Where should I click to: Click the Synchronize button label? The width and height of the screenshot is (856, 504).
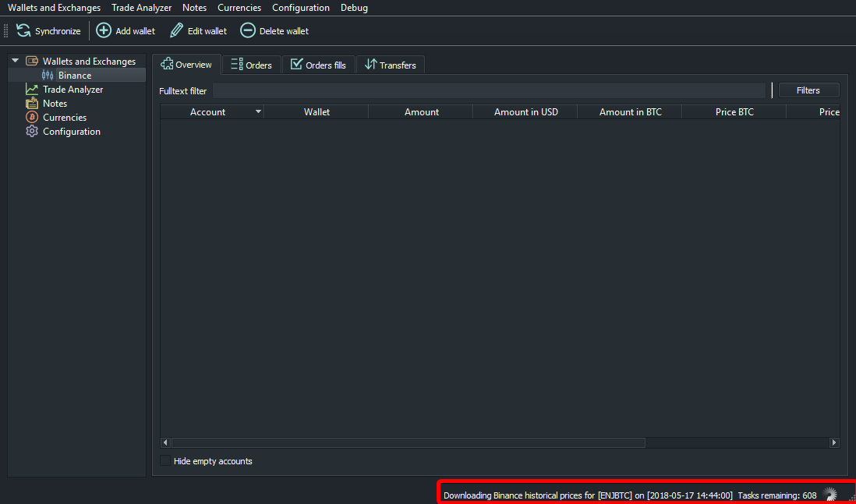[58, 31]
